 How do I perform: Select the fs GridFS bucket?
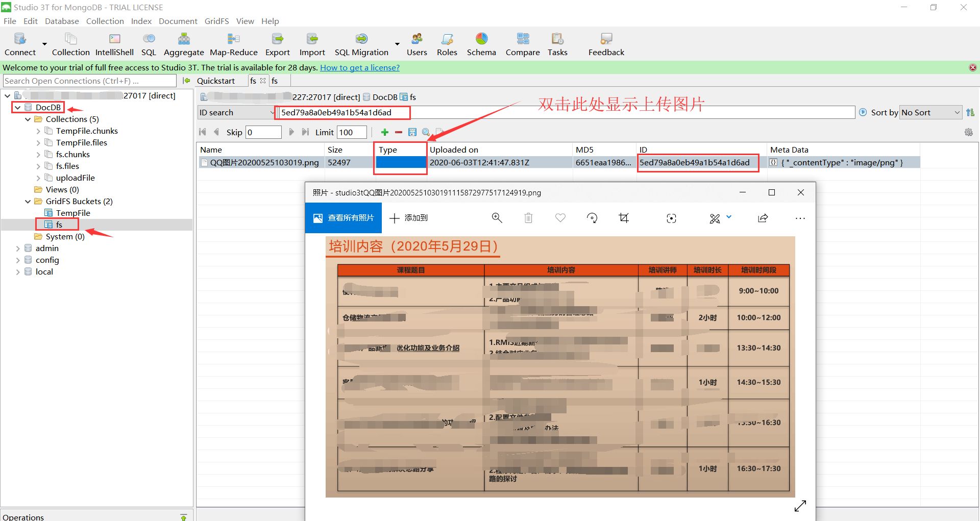[59, 225]
